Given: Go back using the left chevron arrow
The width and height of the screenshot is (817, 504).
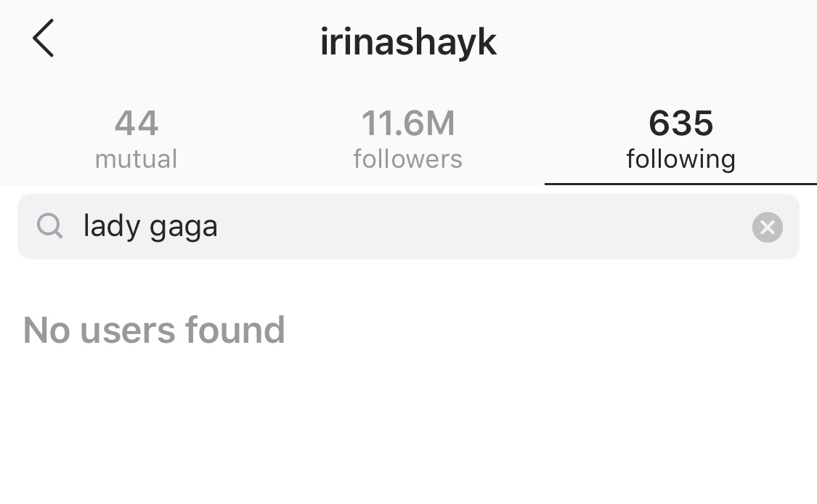Looking at the screenshot, I should (43, 38).
